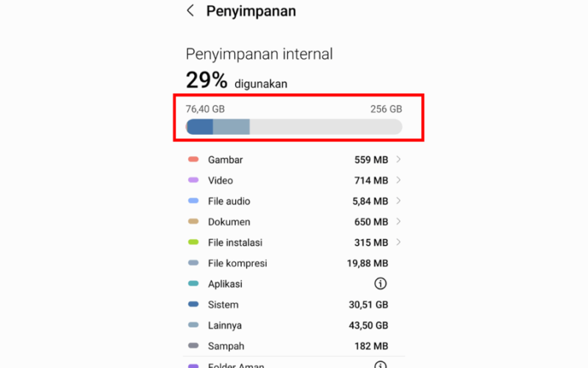Screen dimensions: 588x368
Task: Go back using the arrow icon
Action: pyautogui.click(x=190, y=10)
